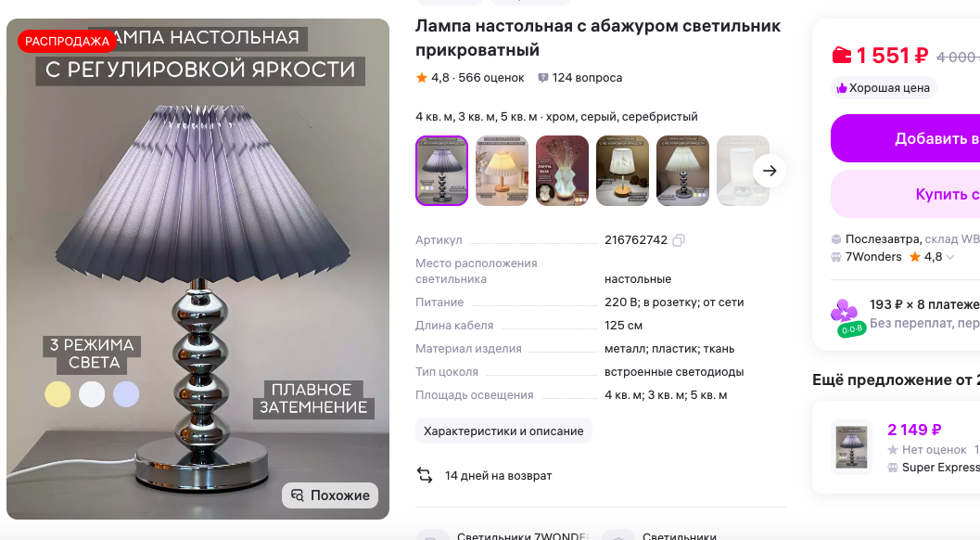Open the 566 оценок reviews link
The width and height of the screenshot is (980, 540).
490,78
